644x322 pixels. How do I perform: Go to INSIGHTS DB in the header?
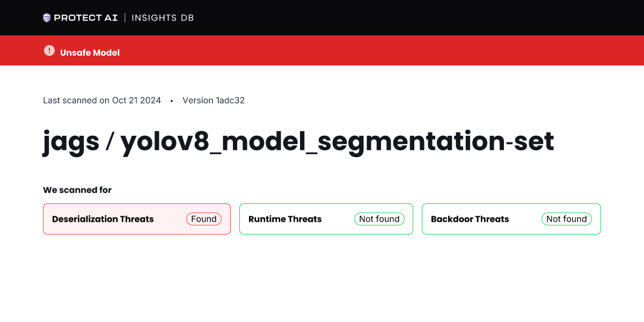tap(163, 18)
